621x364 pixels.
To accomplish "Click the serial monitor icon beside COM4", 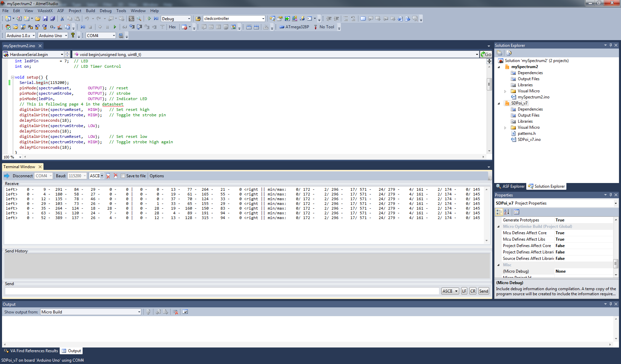I will pyautogui.click(x=121, y=36).
